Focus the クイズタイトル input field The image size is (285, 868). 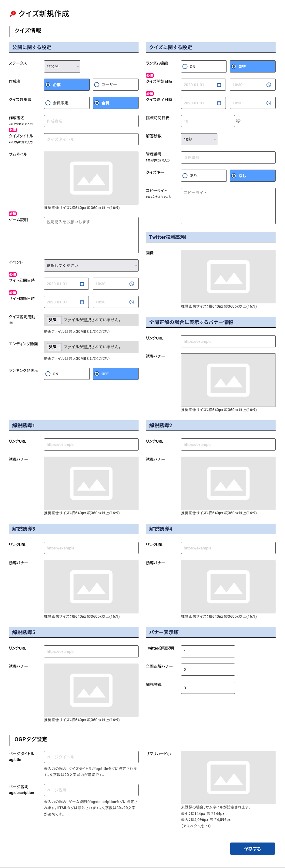[91, 140]
